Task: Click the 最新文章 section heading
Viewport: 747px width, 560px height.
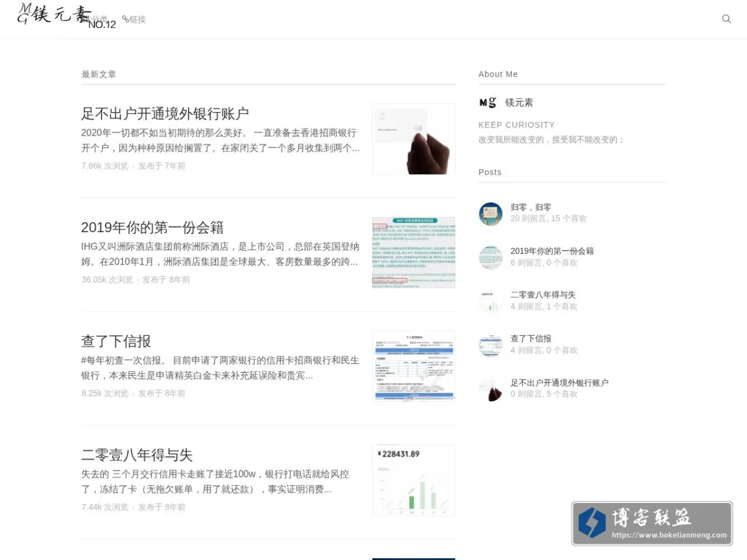Action: click(98, 74)
